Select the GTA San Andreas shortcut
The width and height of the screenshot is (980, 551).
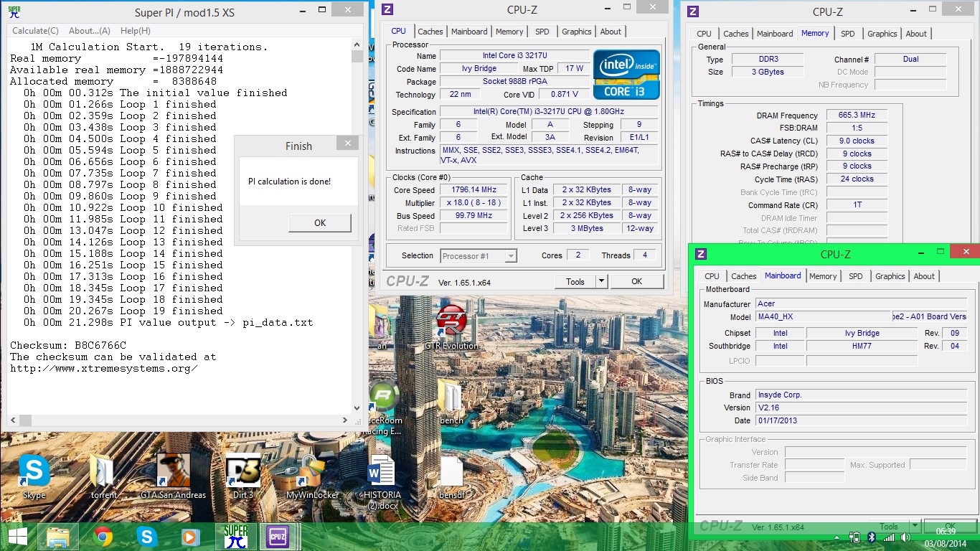click(x=173, y=476)
